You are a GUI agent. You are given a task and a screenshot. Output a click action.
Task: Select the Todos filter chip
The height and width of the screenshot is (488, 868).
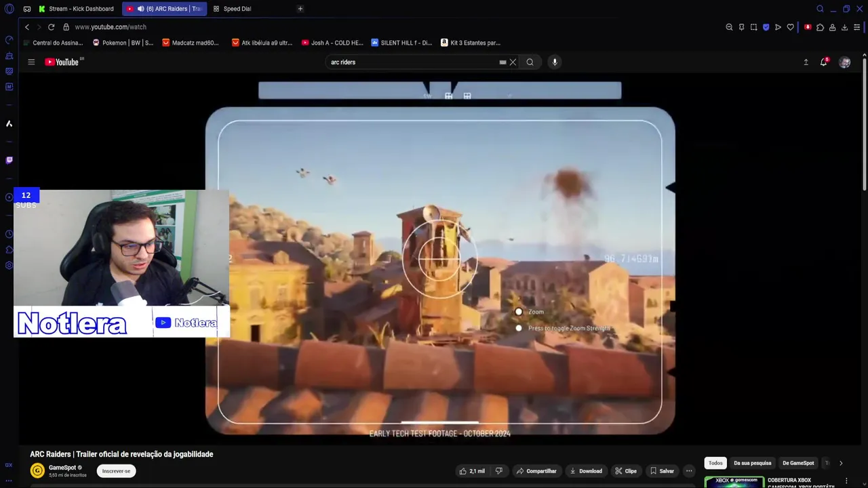[715, 463]
